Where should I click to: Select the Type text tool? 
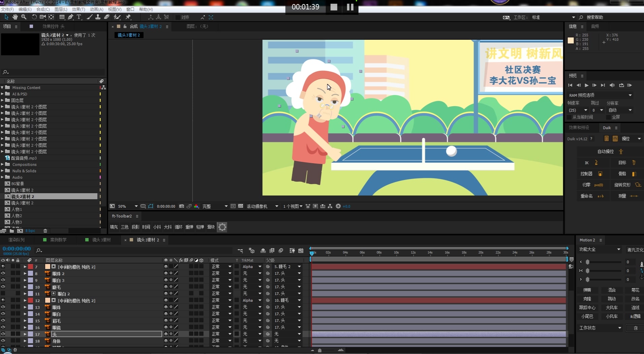tap(79, 17)
